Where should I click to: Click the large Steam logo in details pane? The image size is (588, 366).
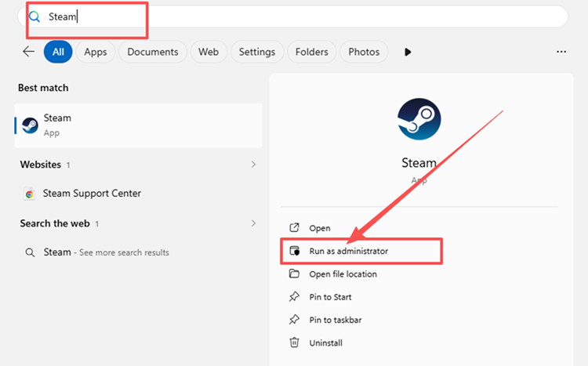419,119
